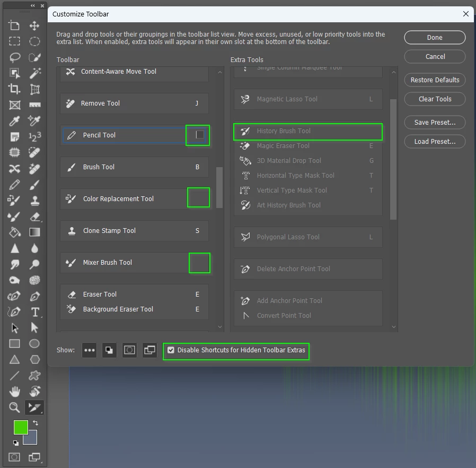Click screen mode icon at bottom of left toolbar
Screen dimensions: 476x468
coord(34,457)
